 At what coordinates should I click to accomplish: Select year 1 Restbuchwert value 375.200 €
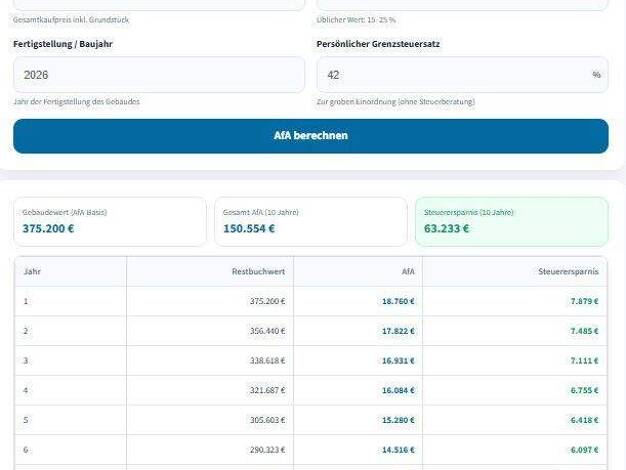267,301
